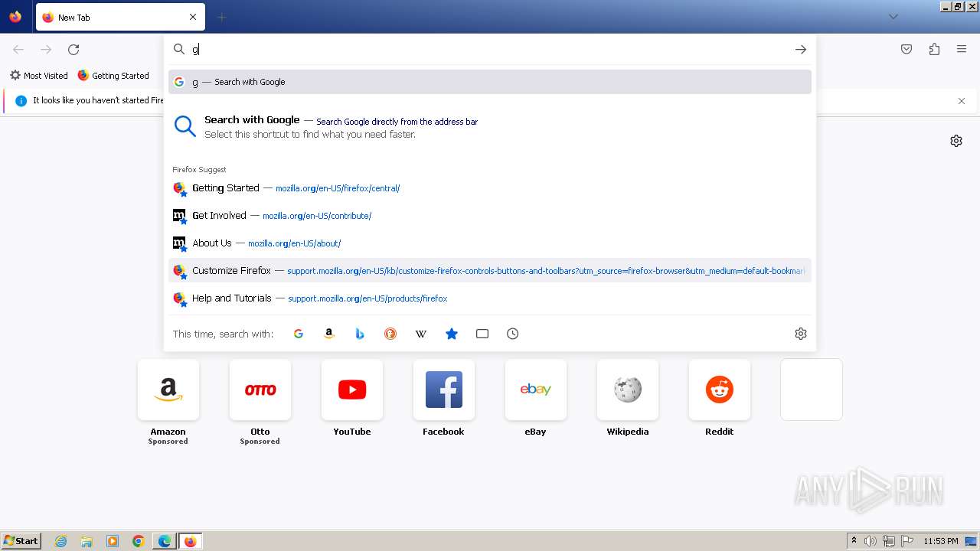Open network icon in system tray
Screen dimensions: 980x551
tap(889, 541)
